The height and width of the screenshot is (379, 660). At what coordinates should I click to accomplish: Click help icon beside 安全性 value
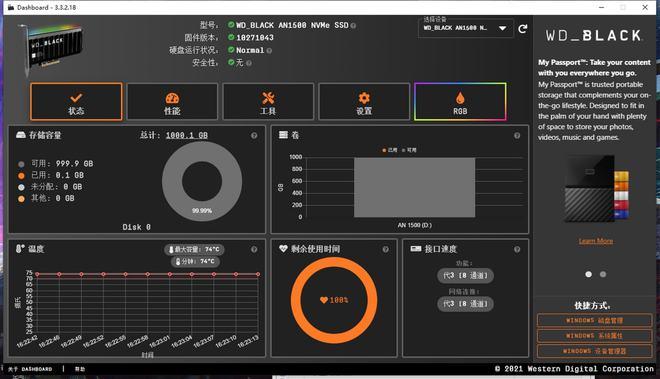tap(249, 63)
